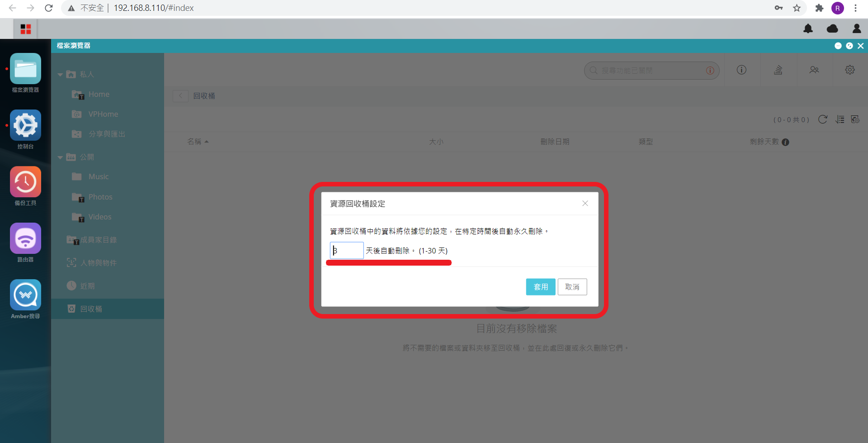Select 回收桶 in the sidebar
This screenshot has width=868, height=443.
(x=91, y=309)
